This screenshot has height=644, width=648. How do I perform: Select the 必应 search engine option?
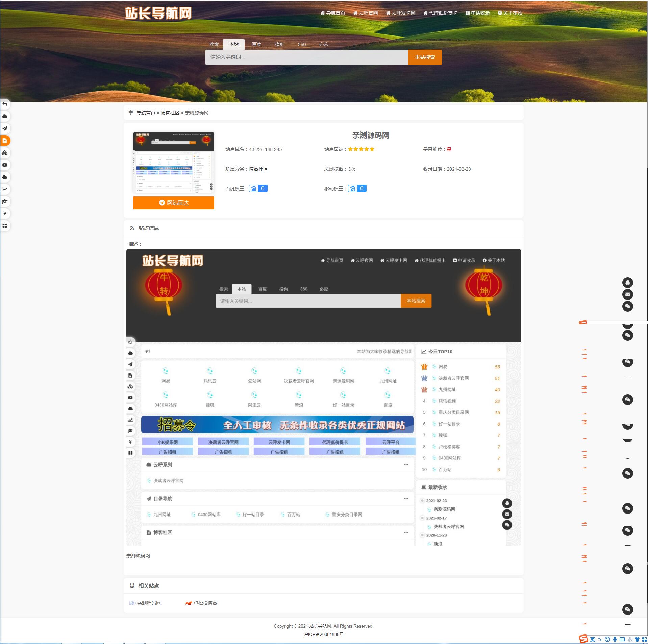point(323,44)
